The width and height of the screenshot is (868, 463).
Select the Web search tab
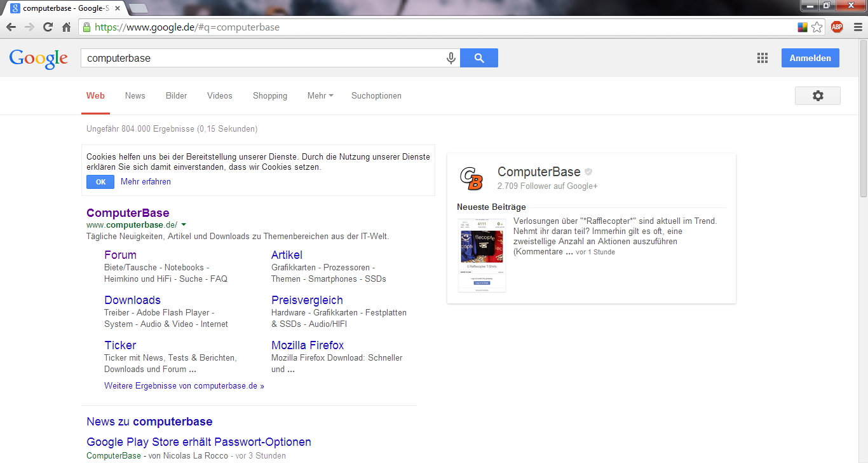pos(95,96)
